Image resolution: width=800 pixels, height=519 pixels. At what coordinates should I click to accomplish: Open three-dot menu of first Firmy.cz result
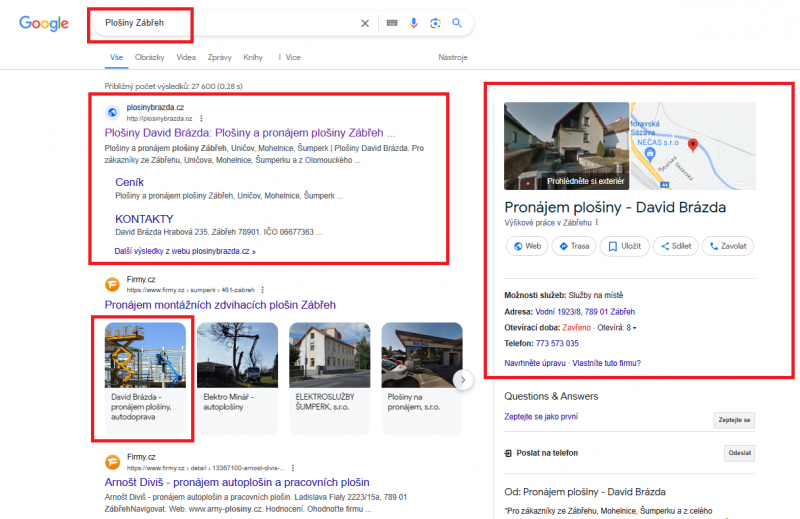tap(263, 290)
